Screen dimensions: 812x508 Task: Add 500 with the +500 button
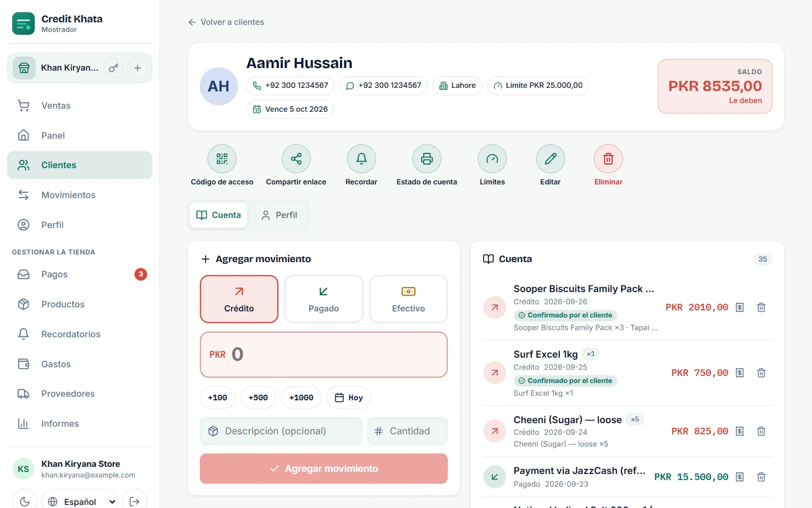click(x=258, y=398)
